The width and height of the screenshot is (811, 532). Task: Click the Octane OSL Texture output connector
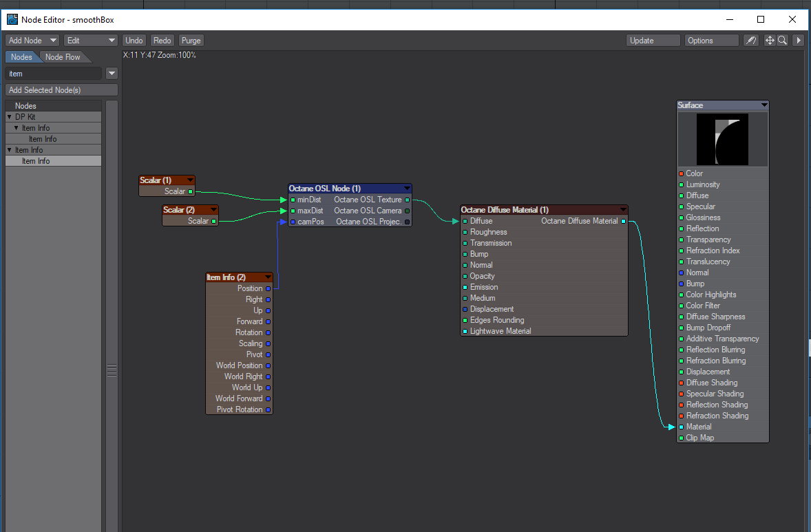(x=407, y=200)
